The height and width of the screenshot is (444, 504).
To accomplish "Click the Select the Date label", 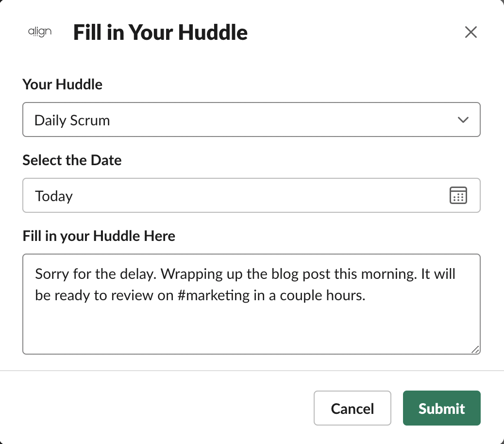I will coord(72,160).
